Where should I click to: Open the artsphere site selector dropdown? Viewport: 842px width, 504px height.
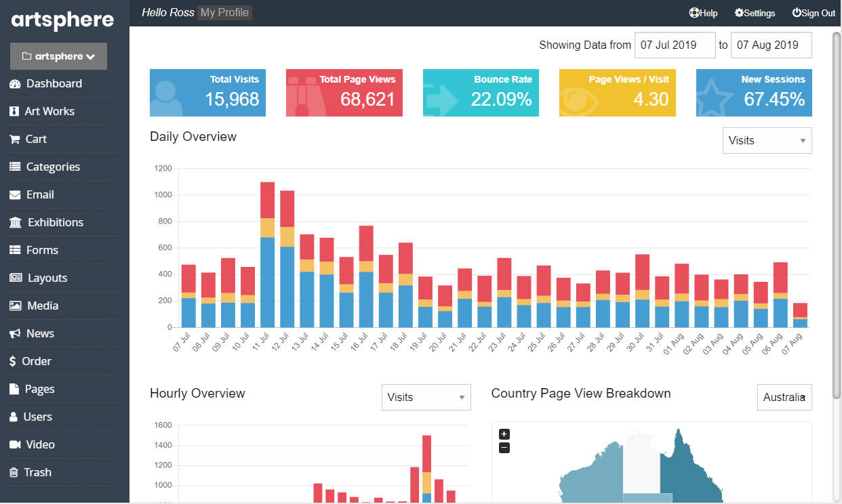(58, 56)
